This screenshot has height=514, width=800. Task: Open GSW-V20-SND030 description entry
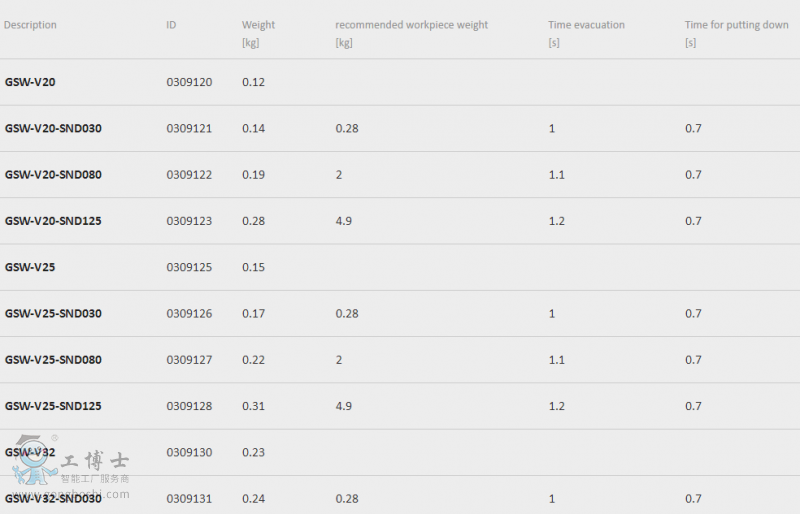pyautogui.click(x=53, y=128)
